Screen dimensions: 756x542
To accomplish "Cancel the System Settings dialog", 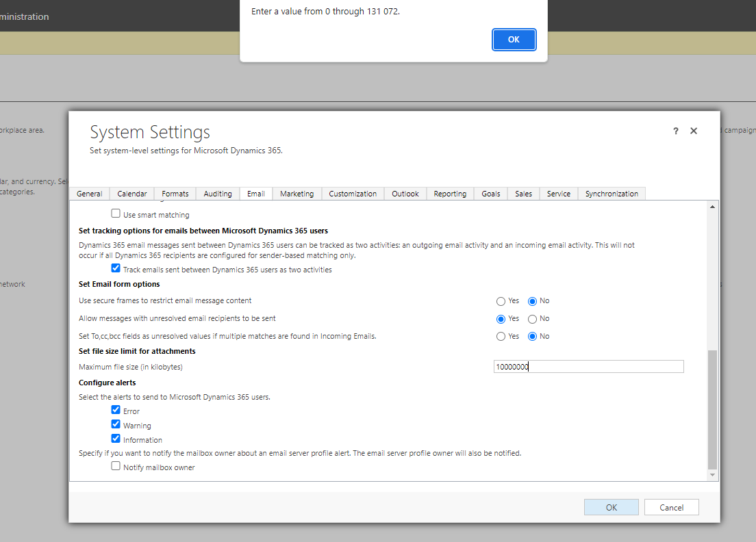I will click(671, 507).
